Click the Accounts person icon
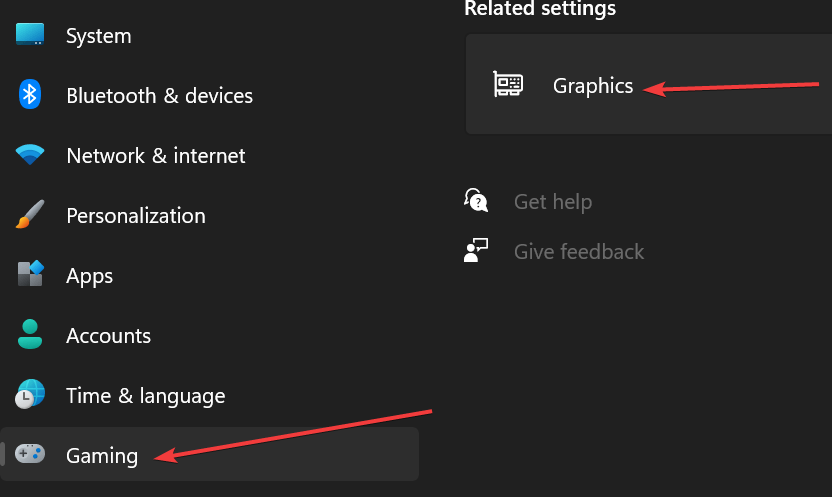The height and width of the screenshot is (497, 832). pos(30,334)
